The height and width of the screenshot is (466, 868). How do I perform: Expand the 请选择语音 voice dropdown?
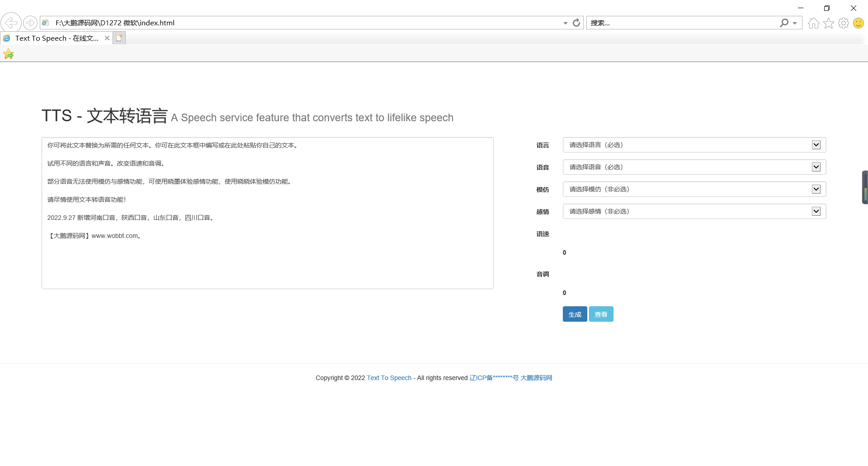click(x=694, y=167)
